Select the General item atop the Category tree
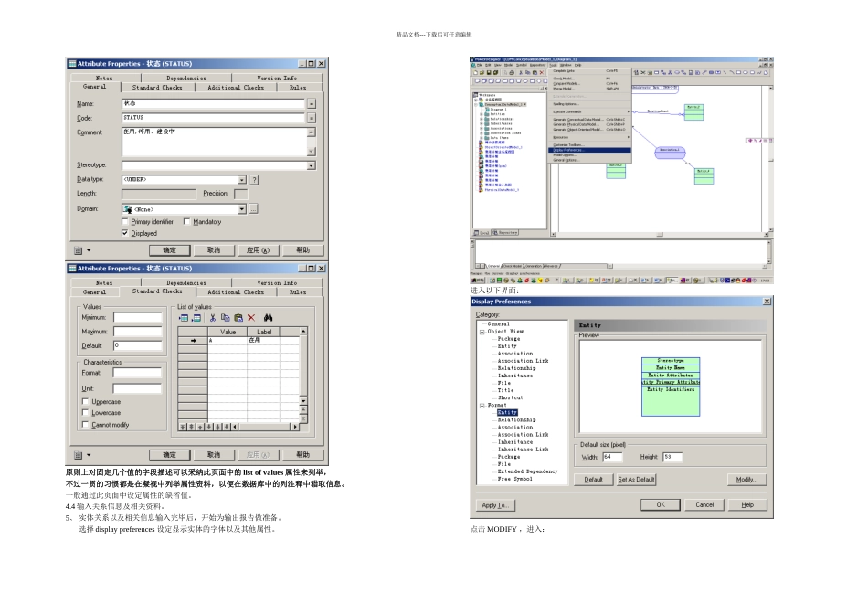Image resolution: width=868 pixels, height=614 pixels. (498, 323)
